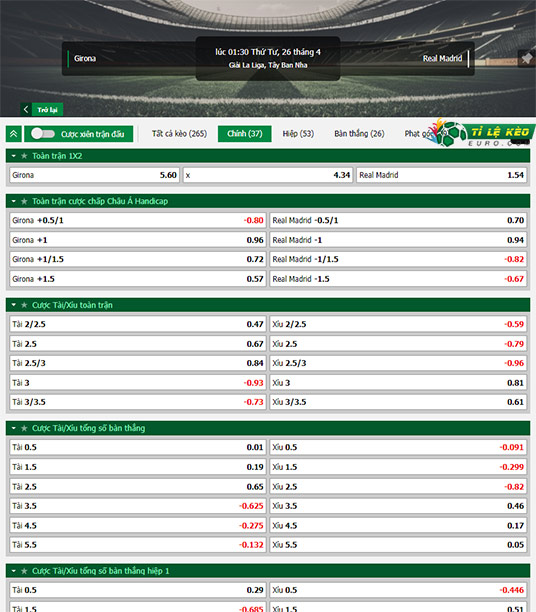Open the Bàn thắng (26) tab
This screenshot has height=612, width=536.
[x=359, y=134]
